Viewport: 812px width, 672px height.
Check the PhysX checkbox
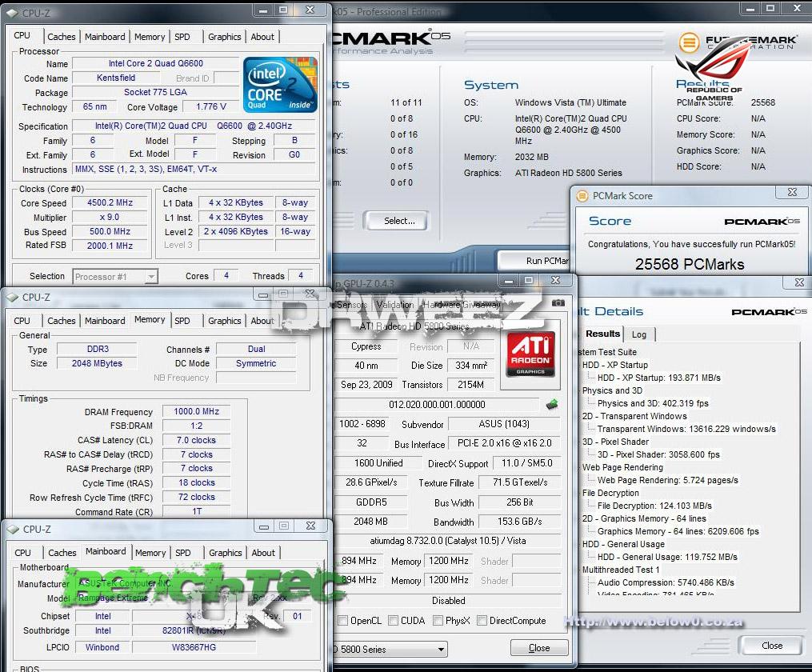(438, 620)
